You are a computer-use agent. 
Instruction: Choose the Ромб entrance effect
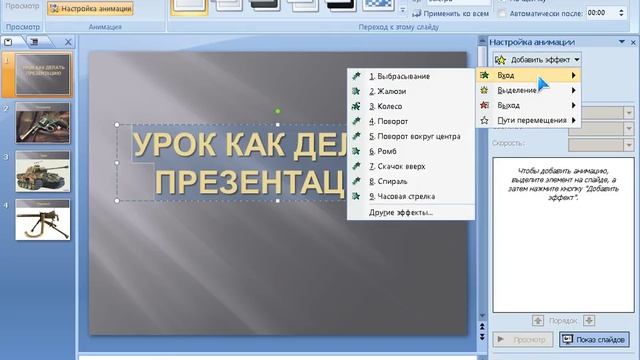(x=411, y=151)
